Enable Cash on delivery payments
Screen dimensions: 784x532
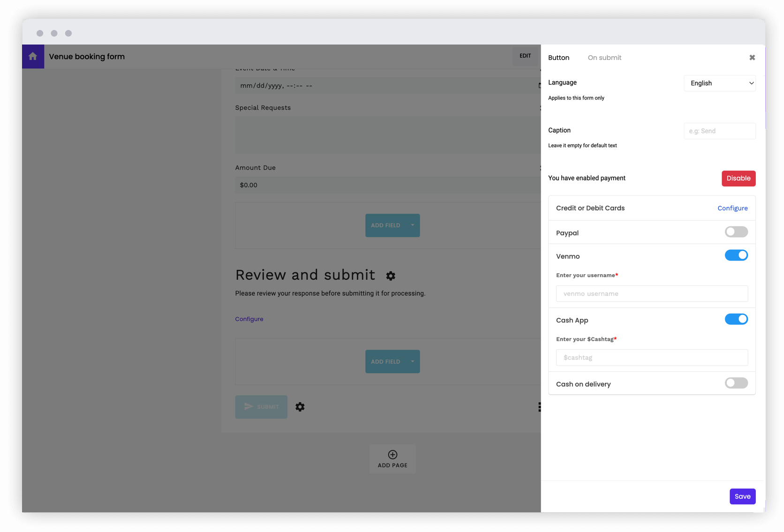(x=736, y=383)
